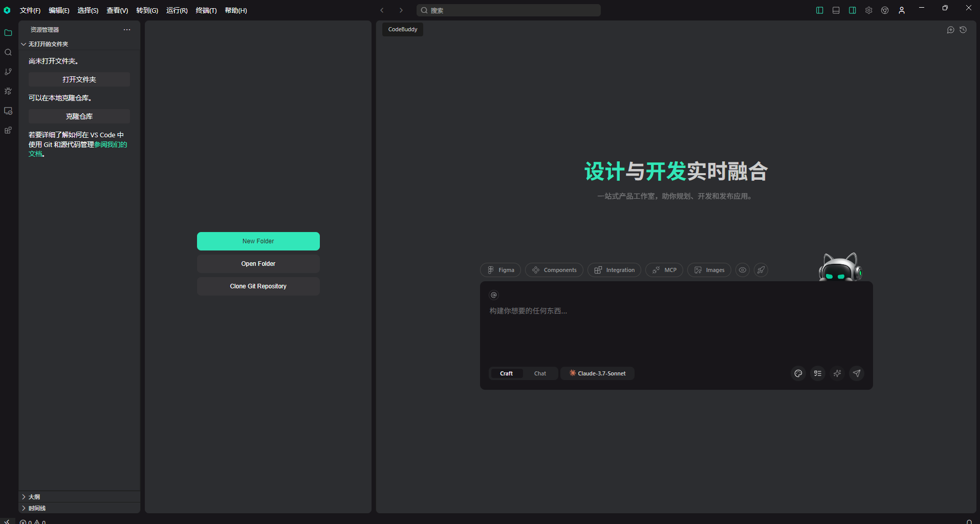Click the New Folder button
980x524 pixels.
(258, 241)
